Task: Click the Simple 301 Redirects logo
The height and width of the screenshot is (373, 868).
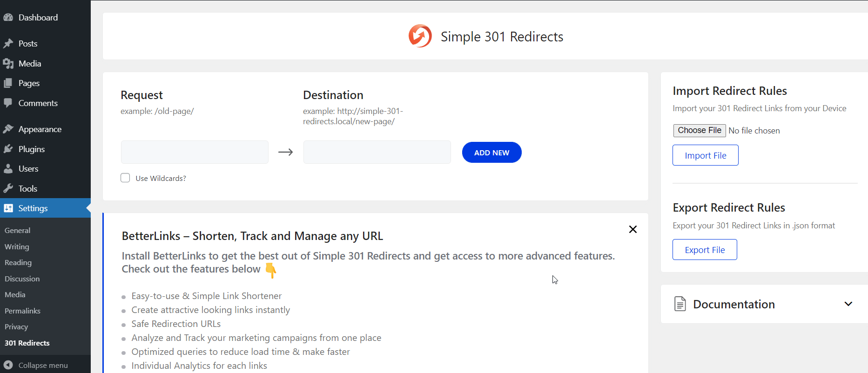Action: click(x=420, y=36)
